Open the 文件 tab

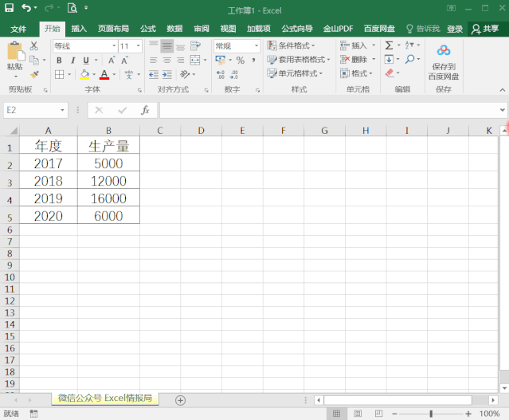click(x=18, y=29)
